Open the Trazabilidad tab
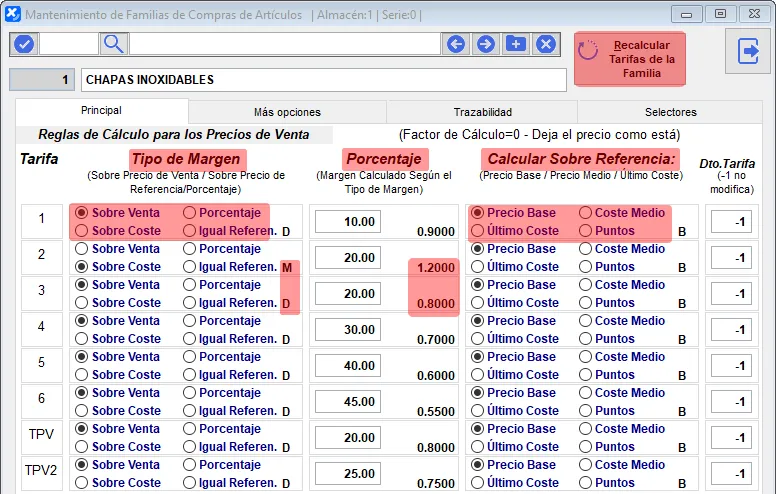Image resolution: width=776 pixels, height=494 pixels. click(x=482, y=112)
